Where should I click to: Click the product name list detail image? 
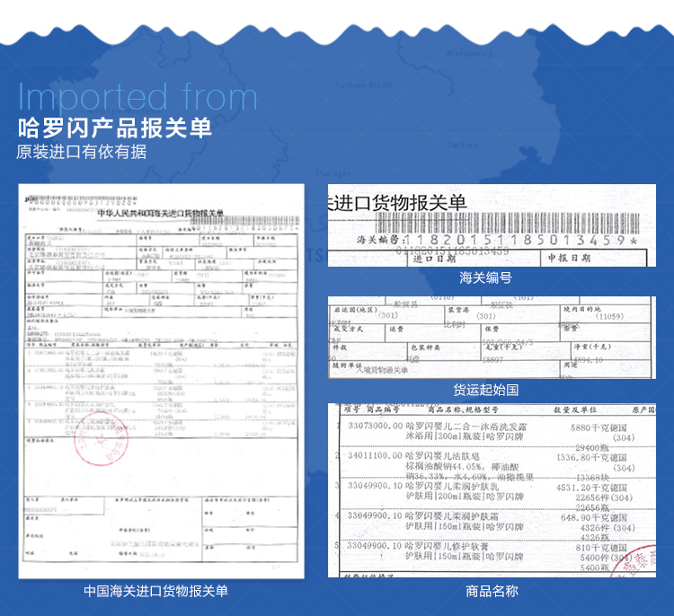pyautogui.click(x=492, y=490)
